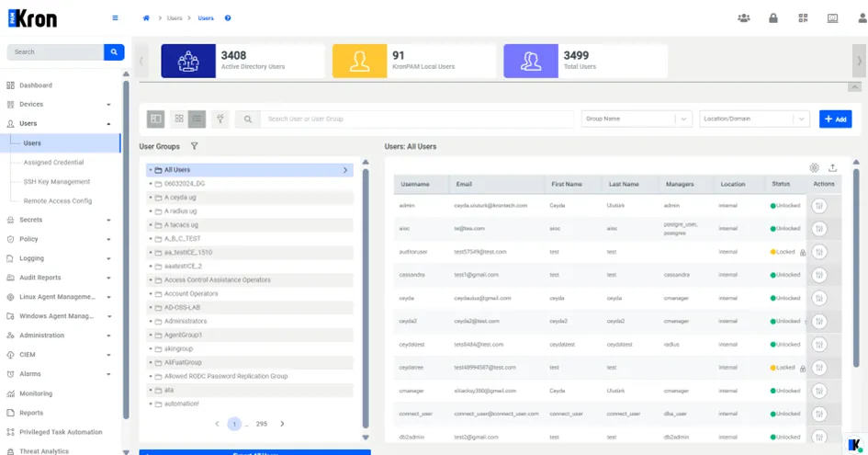868x455 pixels.
Task: Open table column settings gear icon
Action: (814, 168)
